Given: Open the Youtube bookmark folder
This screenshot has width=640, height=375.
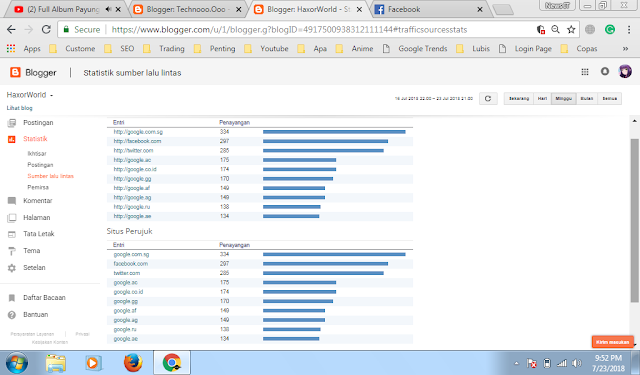Looking at the screenshot, I should [x=266, y=49].
